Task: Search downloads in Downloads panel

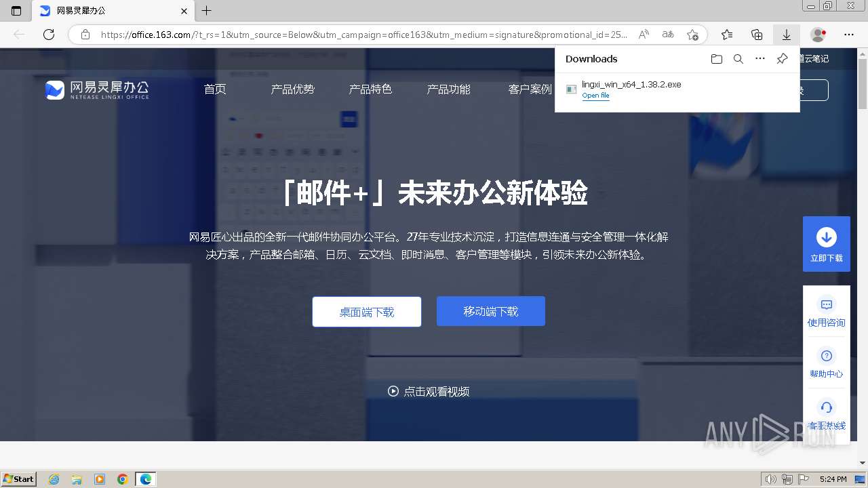Action: (738, 59)
